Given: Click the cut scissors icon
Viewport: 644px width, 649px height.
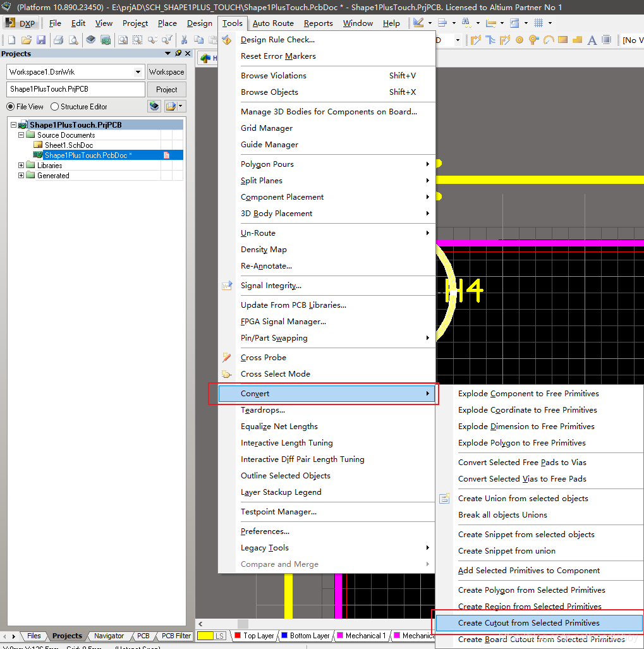Looking at the screenshot, I should [x=184, y=40].
